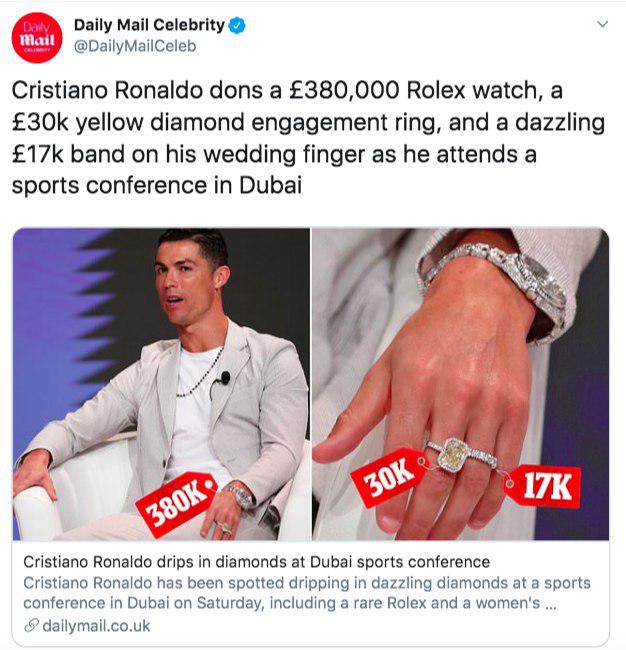Screen dimensions: 626x650
Task: Click the red 380K price tag
Action: pyautogui.click(x=177, y=504)
